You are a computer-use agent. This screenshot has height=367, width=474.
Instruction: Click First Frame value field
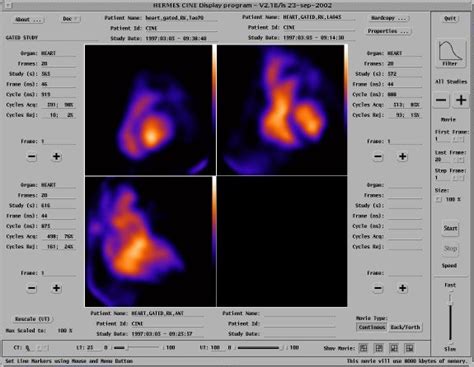point(444,139)
